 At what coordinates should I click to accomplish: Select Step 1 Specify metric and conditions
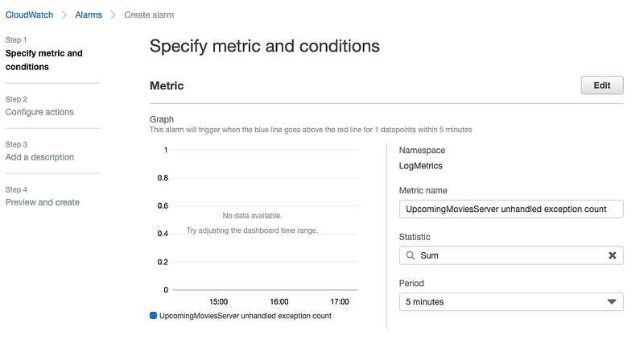tap(43, 60)
